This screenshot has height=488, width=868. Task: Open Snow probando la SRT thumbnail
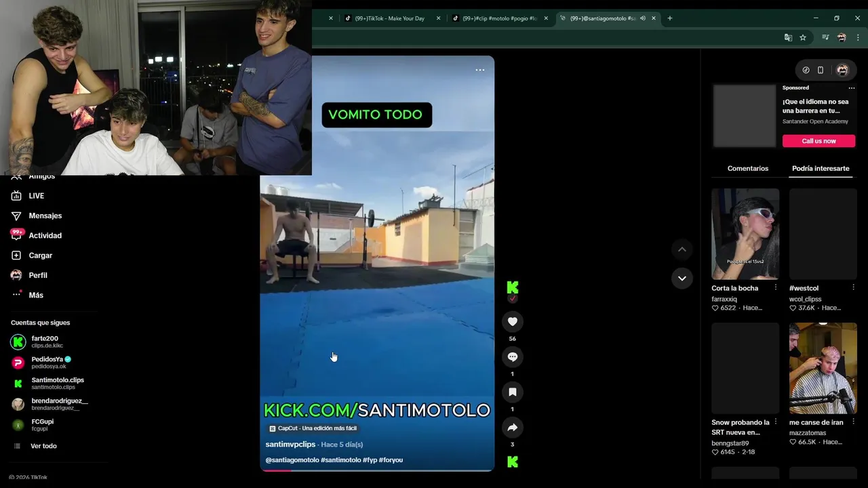point(745,368)
